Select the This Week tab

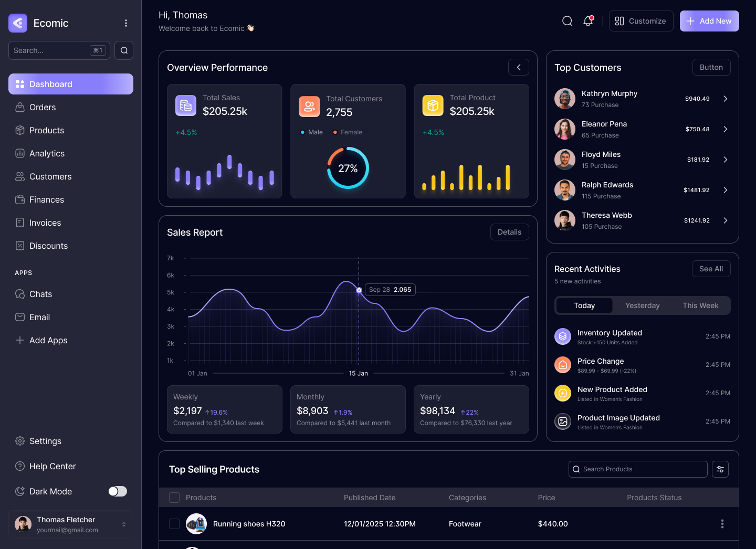coord(700,305)
